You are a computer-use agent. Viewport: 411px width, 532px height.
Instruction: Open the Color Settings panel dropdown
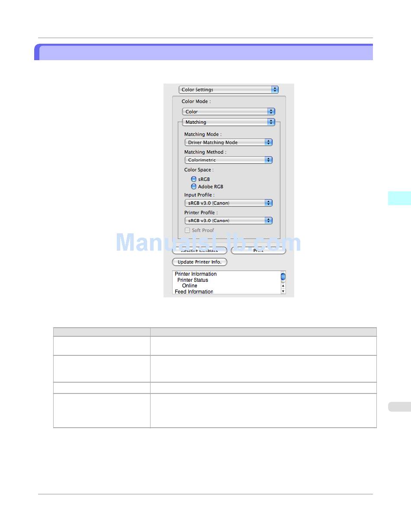tap(228, 90)
